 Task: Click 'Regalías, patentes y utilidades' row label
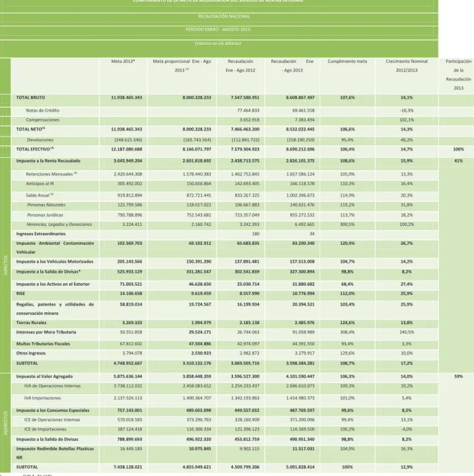coord(55,308)
